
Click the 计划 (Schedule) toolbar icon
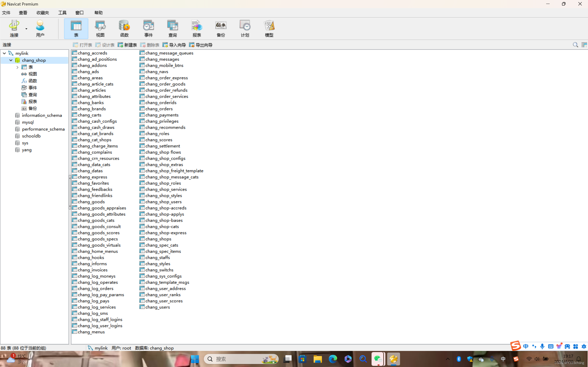(245, 28)
